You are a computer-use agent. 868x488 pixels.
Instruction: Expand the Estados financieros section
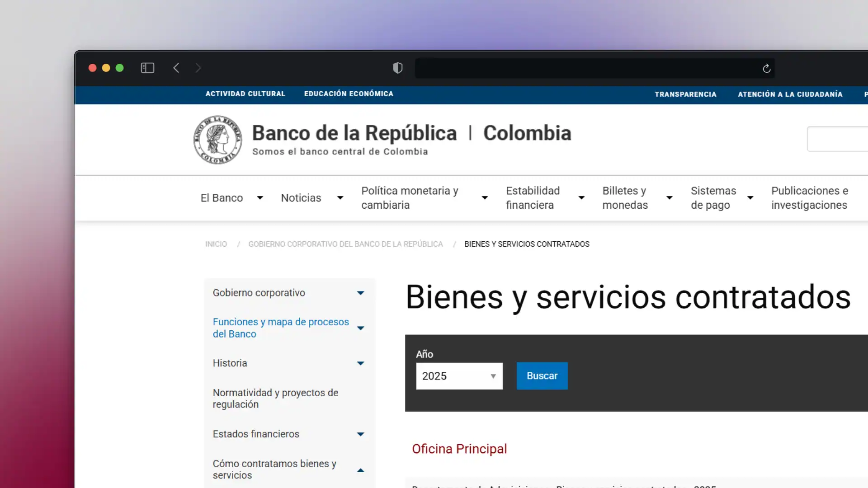(x=360, y=434)
